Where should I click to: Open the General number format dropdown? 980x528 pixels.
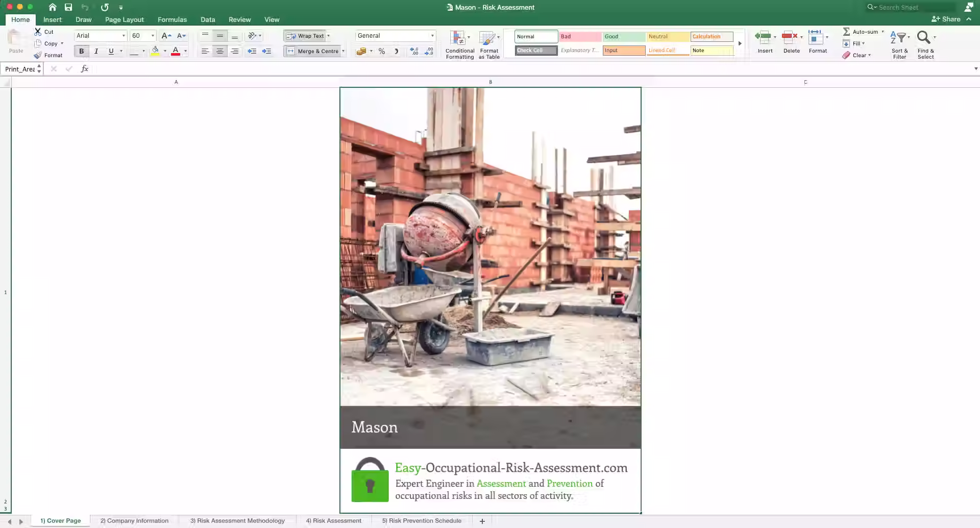point(431,36)
